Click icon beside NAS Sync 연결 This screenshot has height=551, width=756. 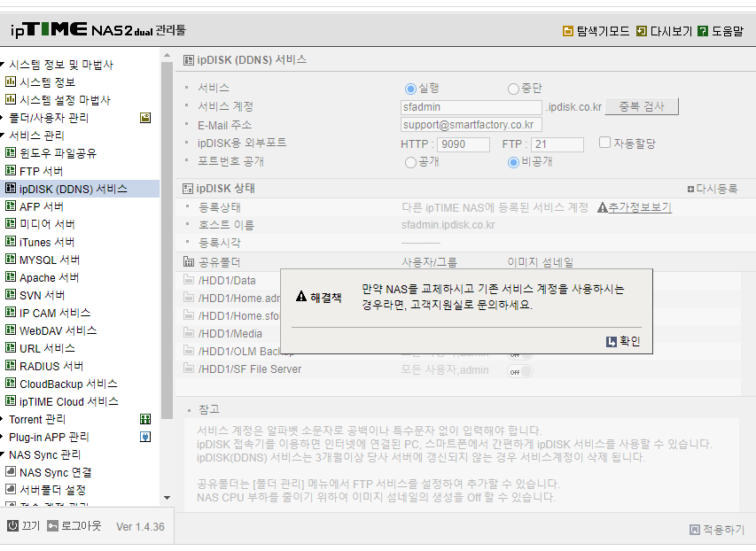(10, 472)
